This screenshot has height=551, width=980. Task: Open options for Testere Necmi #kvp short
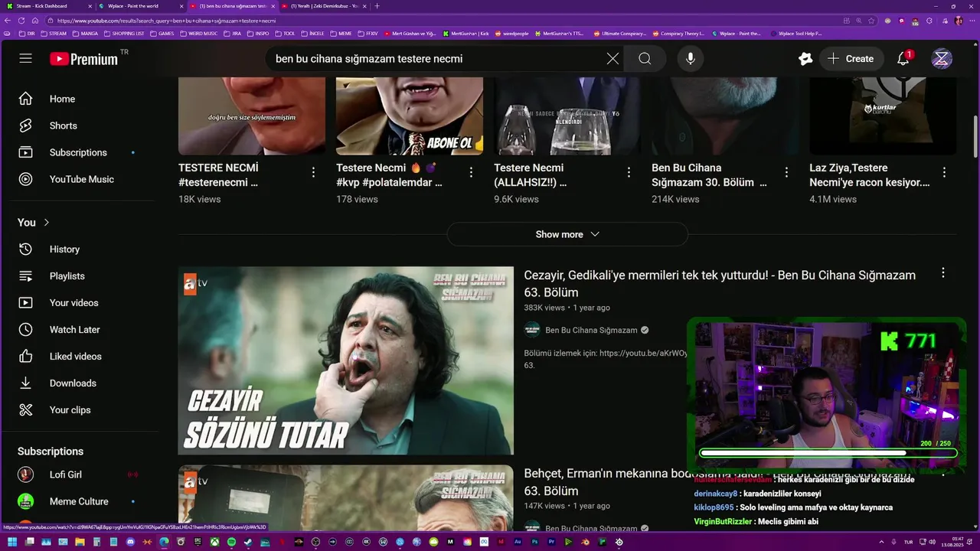click(471, 172)
